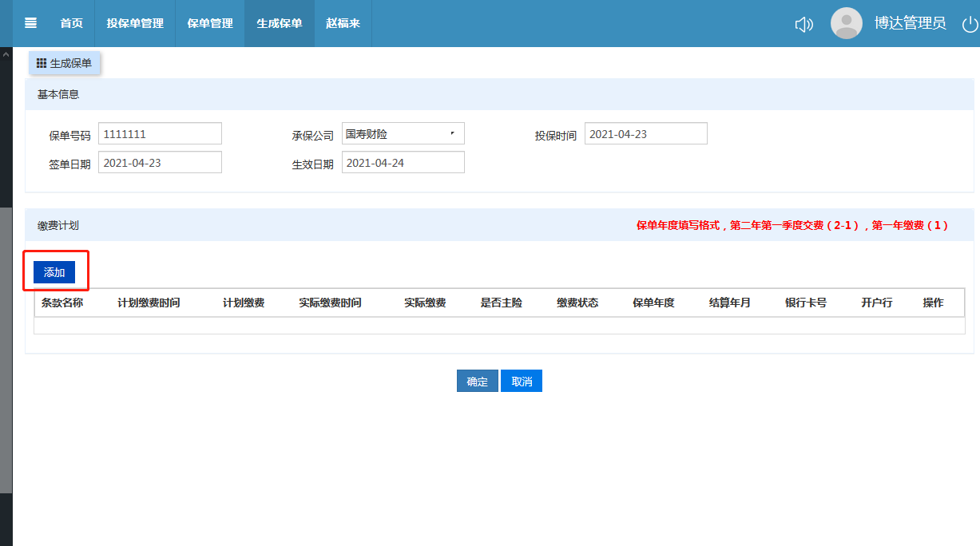Open the 承保公司 dropdown
Image resolution: width=980 pixels, height=546 pixels.
[x=403, y=134]
